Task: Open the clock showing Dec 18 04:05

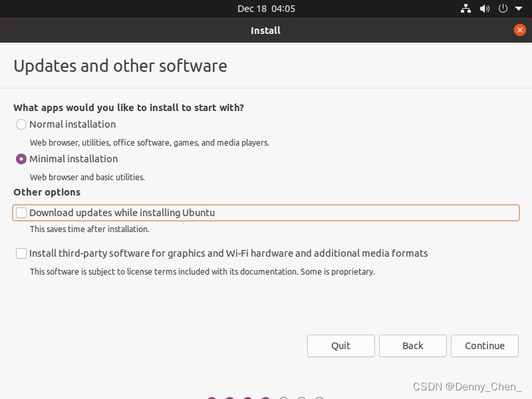Action: click(x=266, y=9)
